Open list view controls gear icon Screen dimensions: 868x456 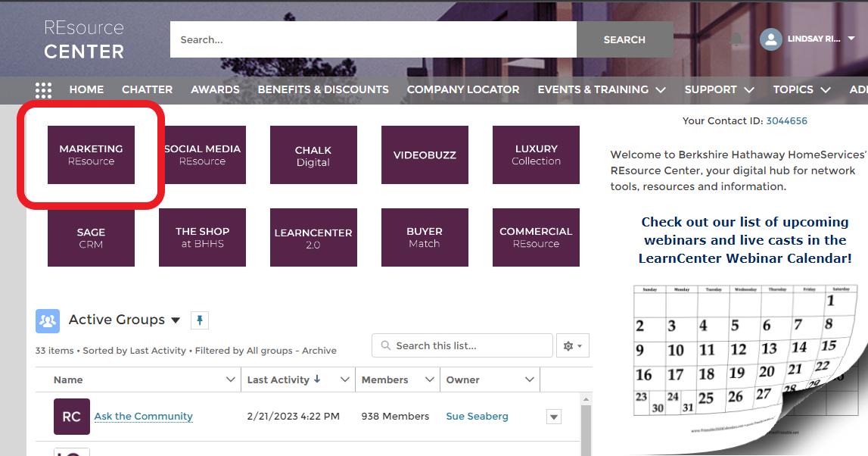pos(572,345)
